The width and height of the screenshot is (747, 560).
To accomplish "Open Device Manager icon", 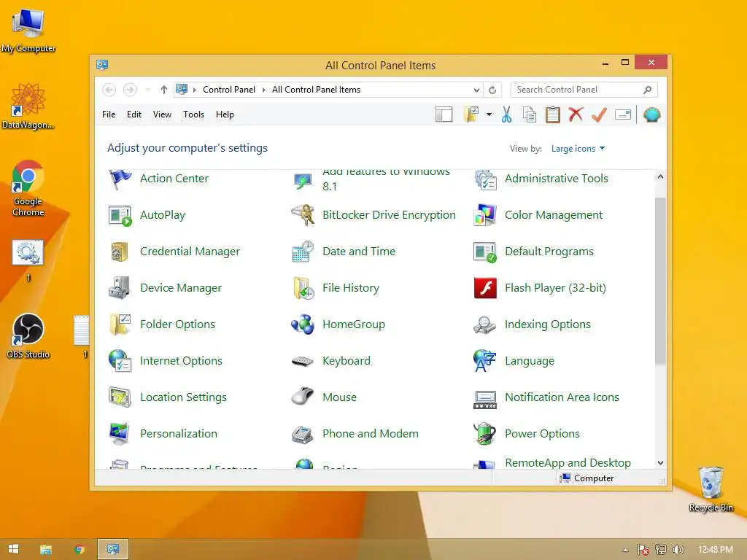I will [120, 288].
